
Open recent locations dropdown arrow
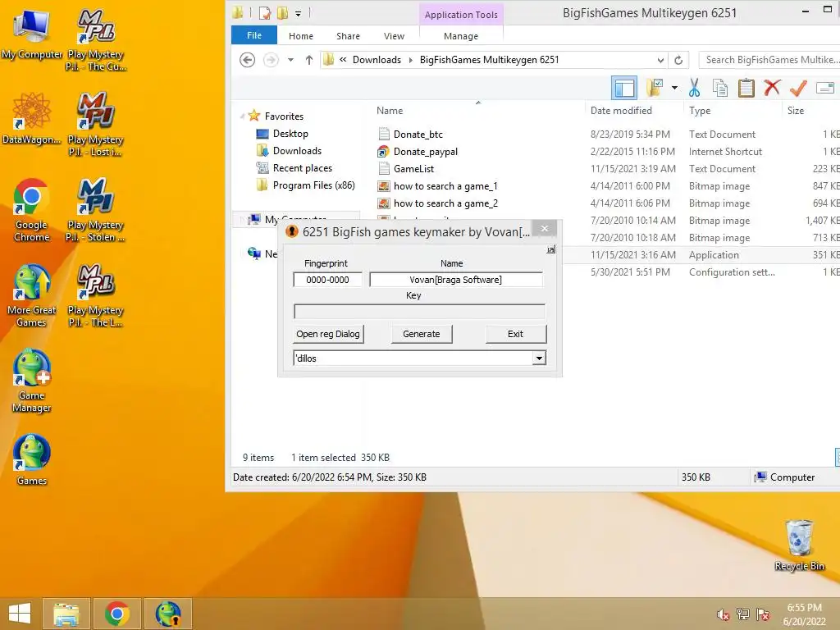290,60
